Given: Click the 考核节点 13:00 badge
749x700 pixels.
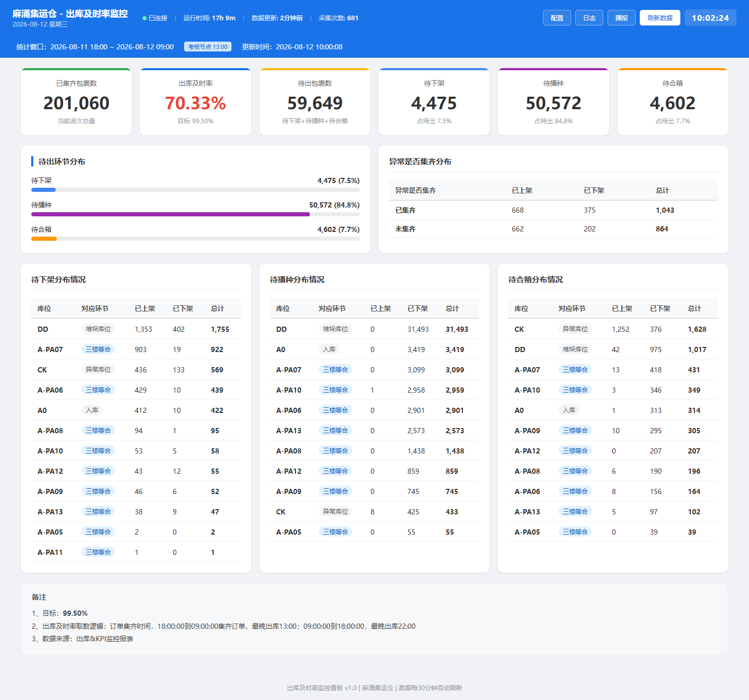Looking at the screenshot, I should click(x=208, y=47).
